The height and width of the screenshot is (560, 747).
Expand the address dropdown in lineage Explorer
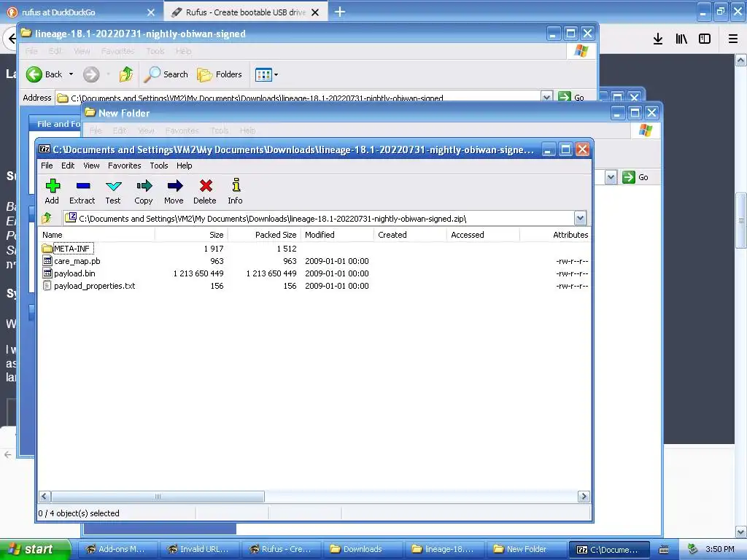tap(547, 97)
